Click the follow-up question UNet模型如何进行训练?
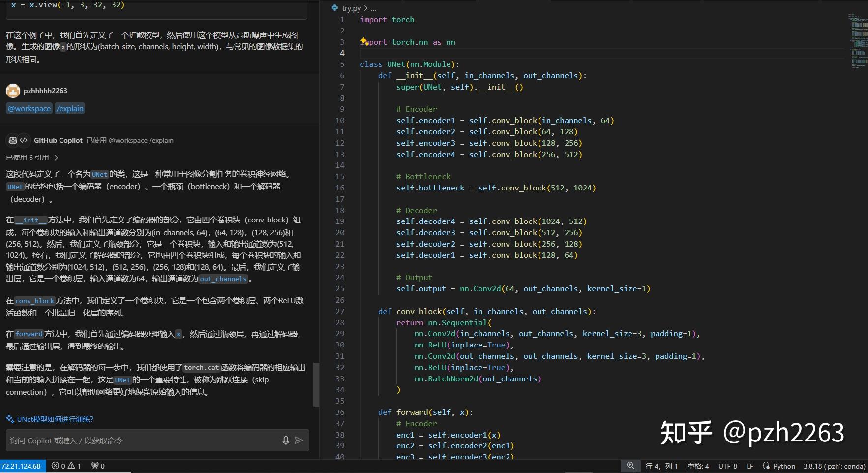The width and height of the screenshot is (868, 473). coord(54,419)
